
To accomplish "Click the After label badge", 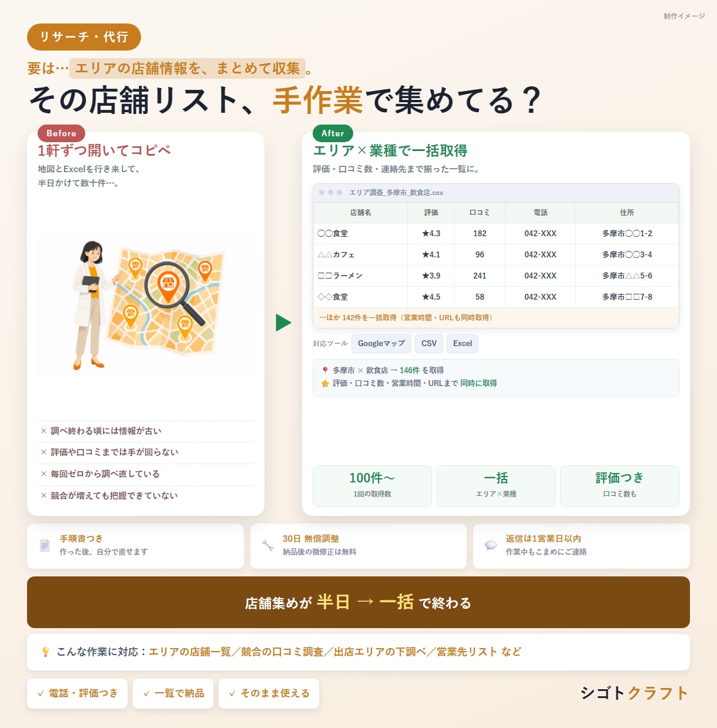I will click(333, 133).
